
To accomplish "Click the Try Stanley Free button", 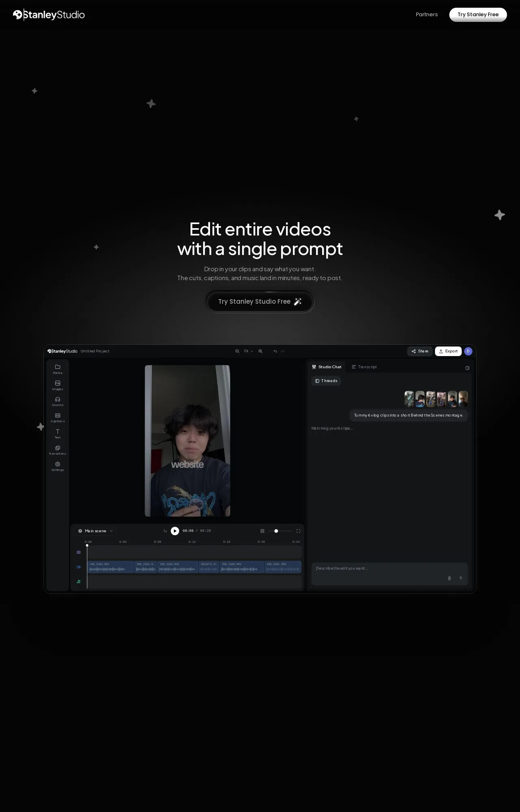I will (478, 15).
